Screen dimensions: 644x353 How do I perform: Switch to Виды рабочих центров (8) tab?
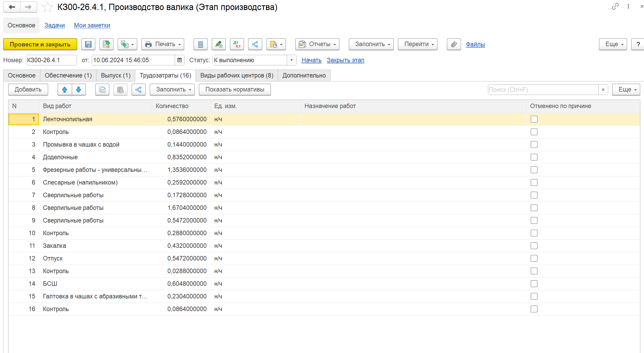(x=237, y=75)
